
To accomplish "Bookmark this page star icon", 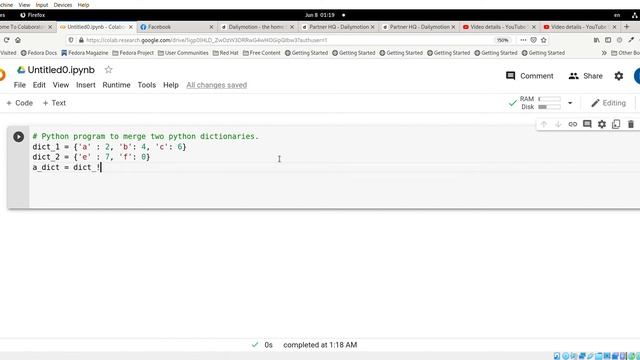I will click(x=544, y=40).
